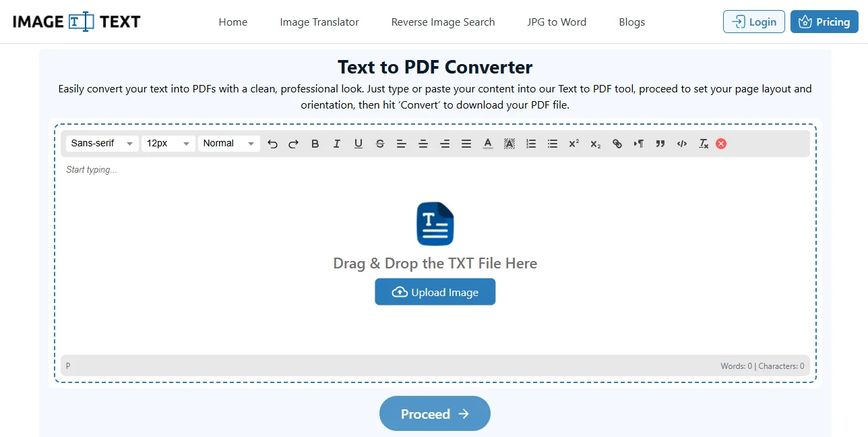Click the red clear-all button in toolbar

(721, 144)
